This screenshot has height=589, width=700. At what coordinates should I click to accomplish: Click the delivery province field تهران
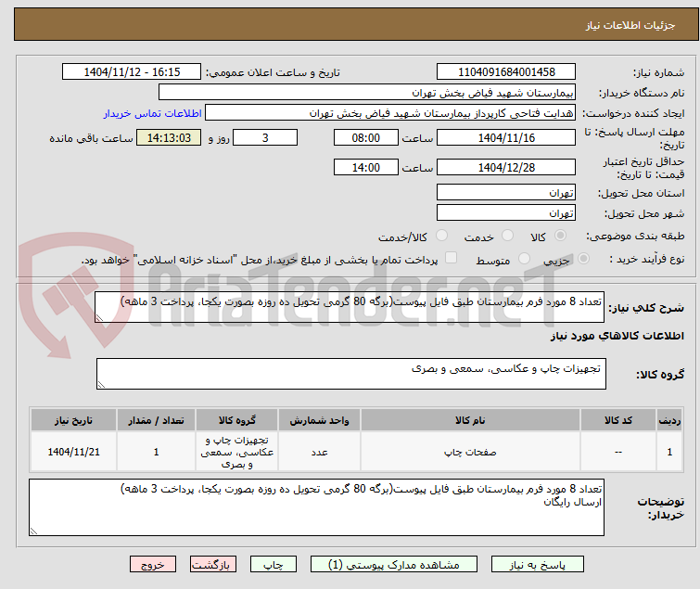point(506,192)
